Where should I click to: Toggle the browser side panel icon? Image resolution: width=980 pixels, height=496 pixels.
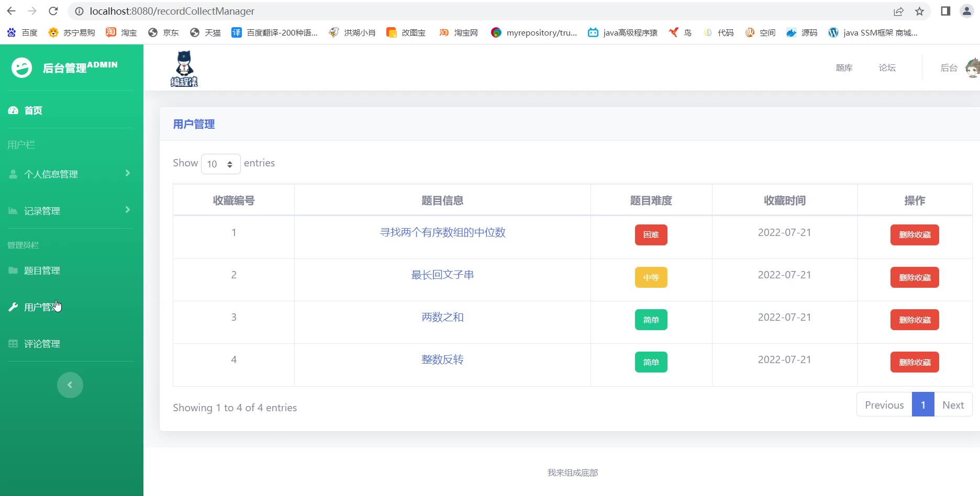click(x=945, y=11)
